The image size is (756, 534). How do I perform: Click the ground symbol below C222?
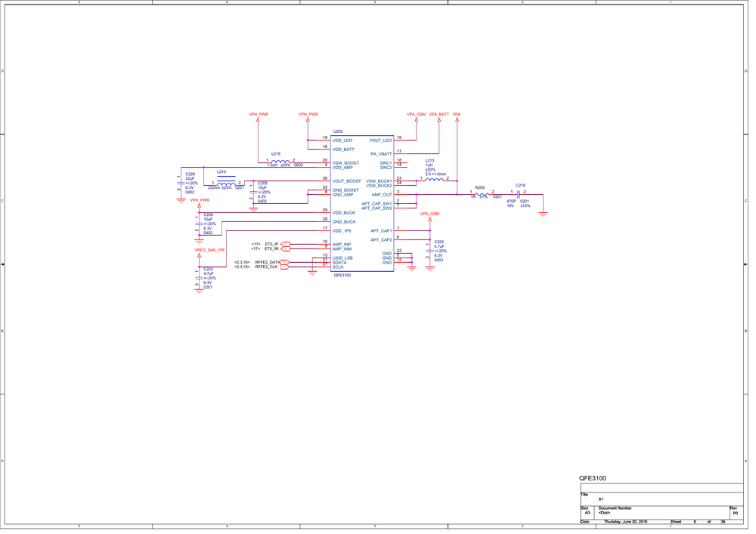click(199, 291)
